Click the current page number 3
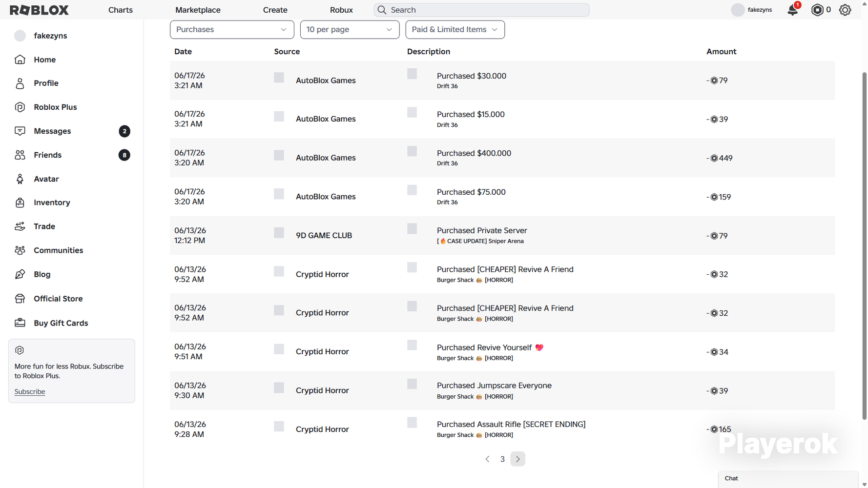Viewport: 868px width, 488px height. pyautogui.click(x=502, y=459)
